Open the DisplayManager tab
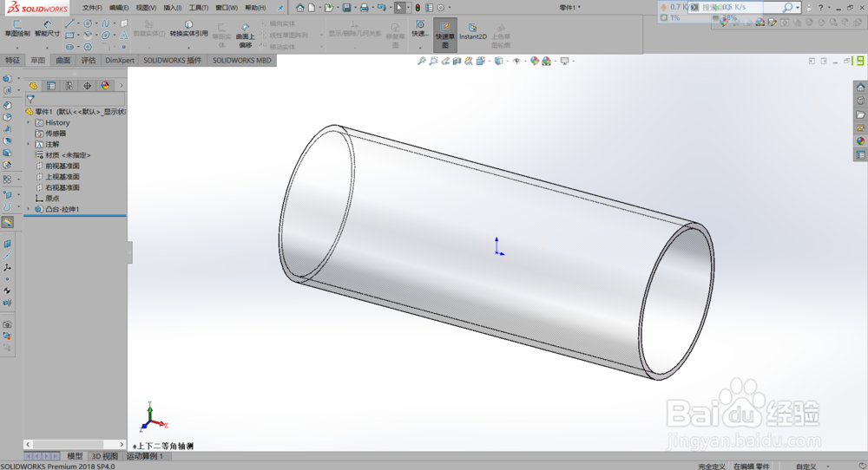The height and width of the screenshot is (470, 868). (105, 86)
